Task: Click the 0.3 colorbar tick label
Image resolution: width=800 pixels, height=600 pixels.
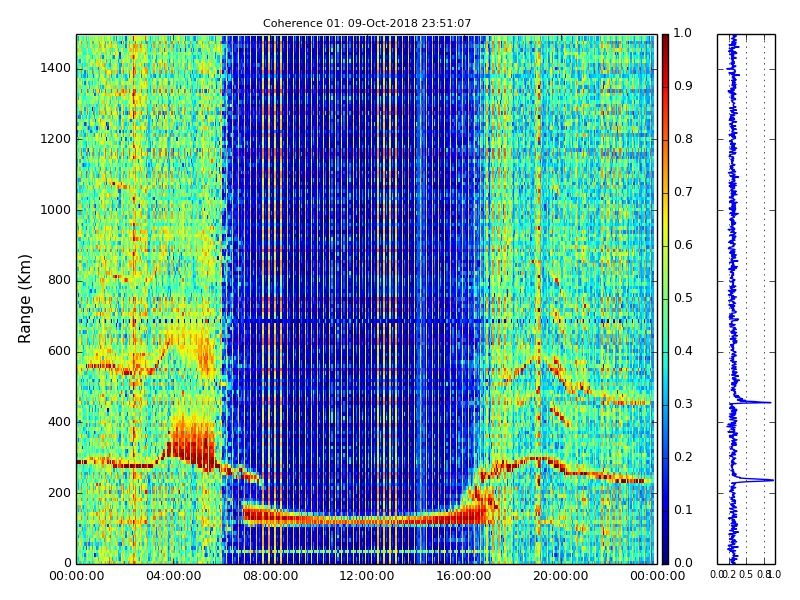Action: [x=683, y=404]
